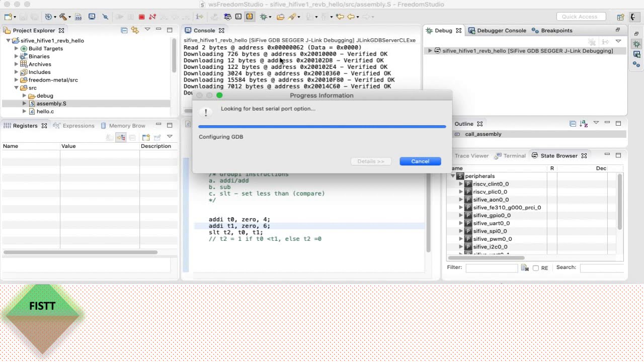Click the red Terminate debug button

pos(142,17)
